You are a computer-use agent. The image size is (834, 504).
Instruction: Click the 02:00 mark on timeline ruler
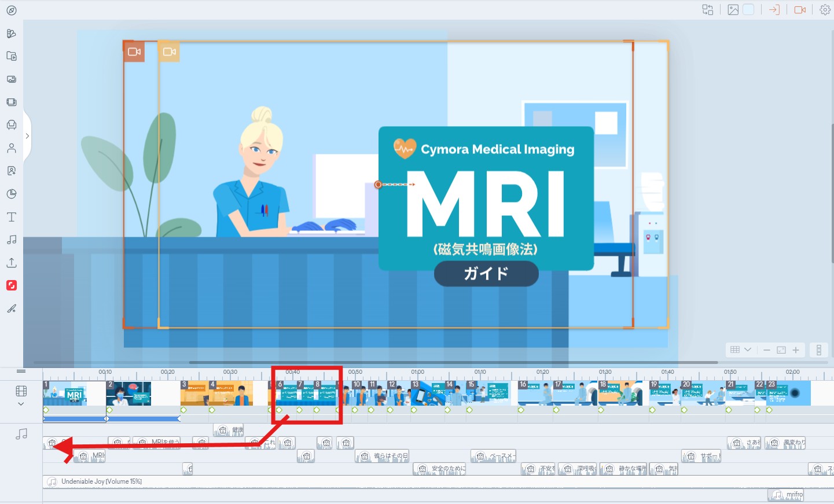793,372
